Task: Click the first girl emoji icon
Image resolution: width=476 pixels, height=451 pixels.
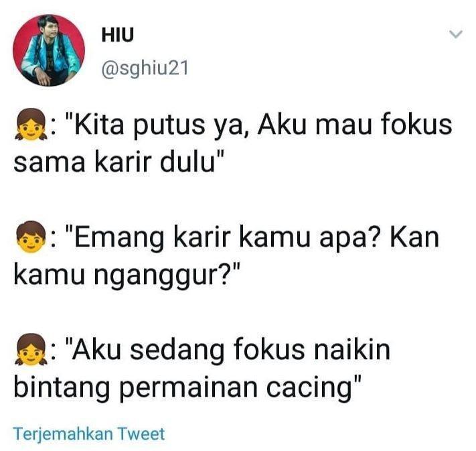Action: pyautogui.click(x=31, y=125)
